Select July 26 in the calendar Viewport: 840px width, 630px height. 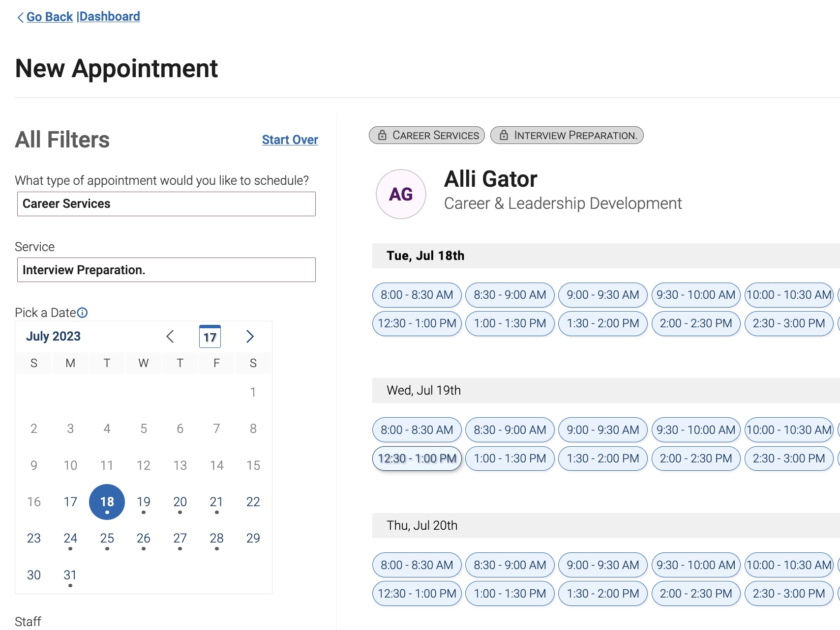[x=144, y=538]
